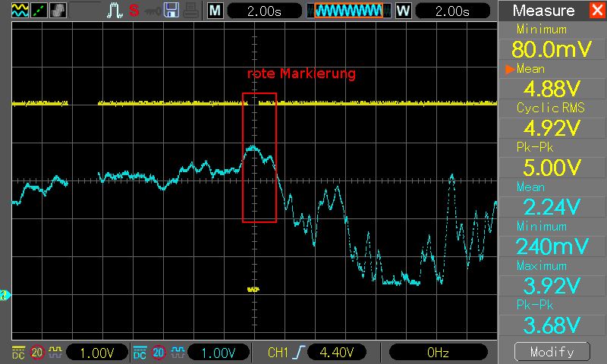Click the 4.40V trigger level value

coord(337,353)
